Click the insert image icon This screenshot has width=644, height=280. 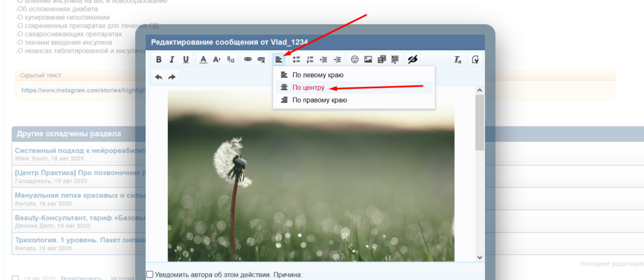pos(368,60)
